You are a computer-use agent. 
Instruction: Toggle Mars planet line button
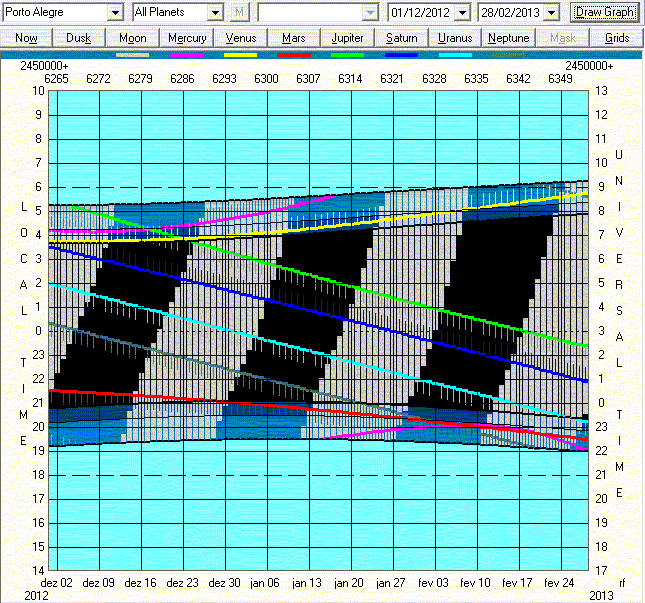294,37
